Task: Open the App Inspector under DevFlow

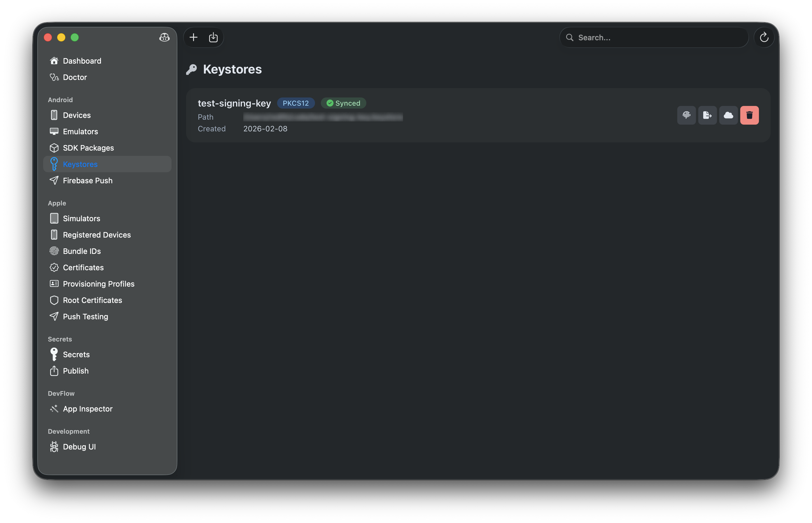Action: 87,409
